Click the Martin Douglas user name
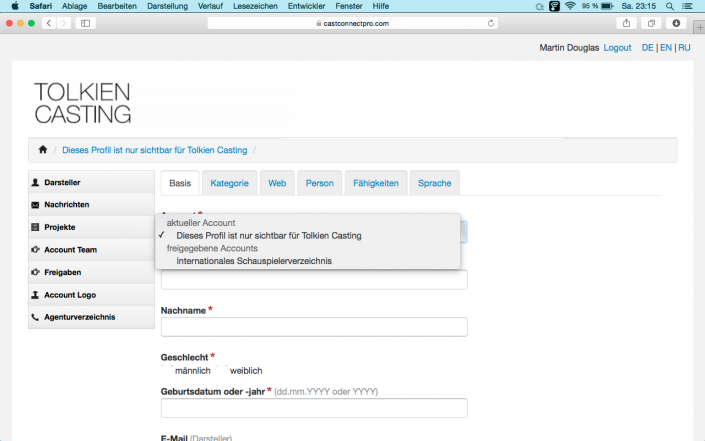Image resolution: width=705 pixels, height=441 pixels. click(569, 48)
